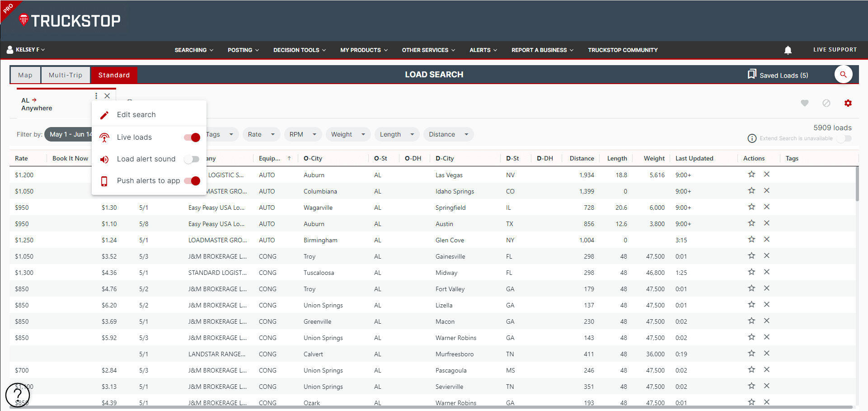Toggle the Extend Search switch
Image resolution: width=868 pixels, height=411 pixels.
tap(844, 138)
